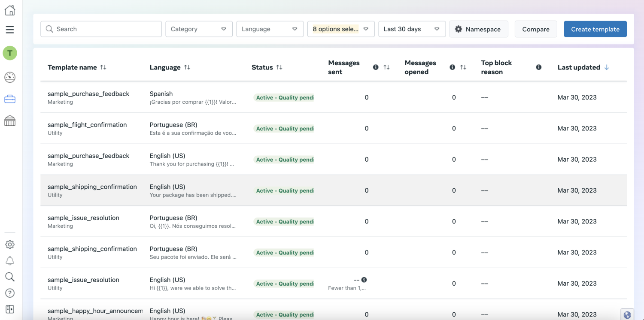Open the bank building icon in sidebar
This screenshot has height=320, width=644.
[x=10, y=121]
